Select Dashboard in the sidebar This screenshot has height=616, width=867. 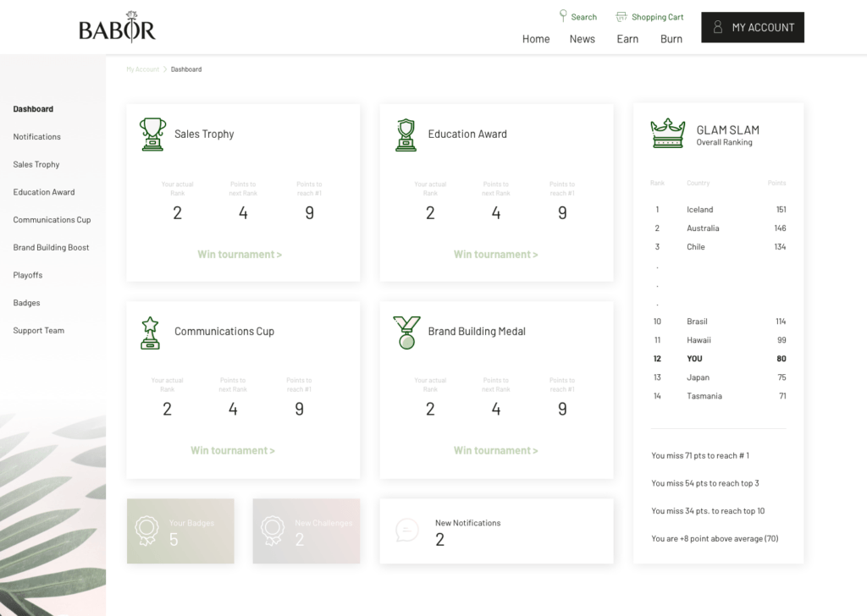coord(33,109)
